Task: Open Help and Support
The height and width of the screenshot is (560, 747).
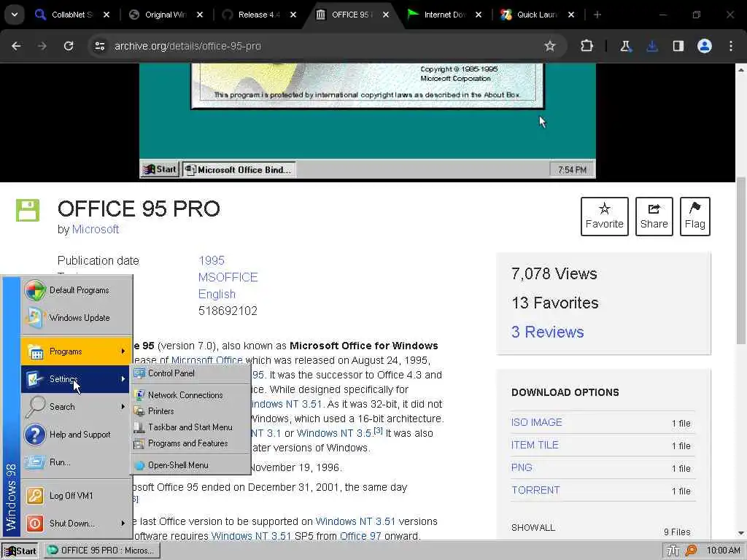Action: click(x=76, y=435)
